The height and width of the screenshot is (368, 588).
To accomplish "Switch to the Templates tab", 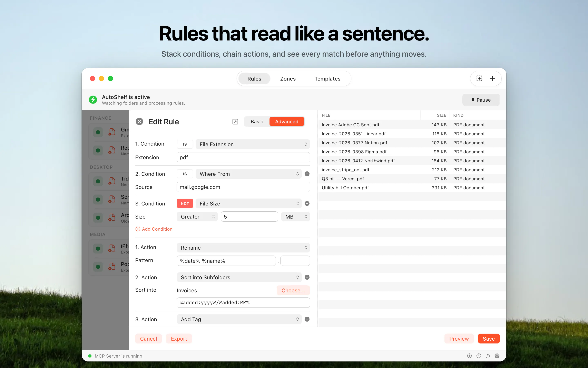I will 327,79.
